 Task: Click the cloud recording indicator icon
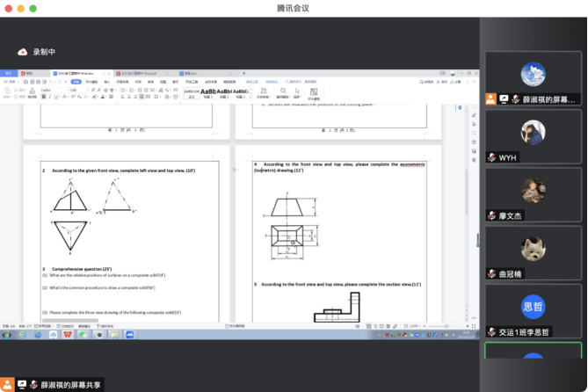coord(23,52)
